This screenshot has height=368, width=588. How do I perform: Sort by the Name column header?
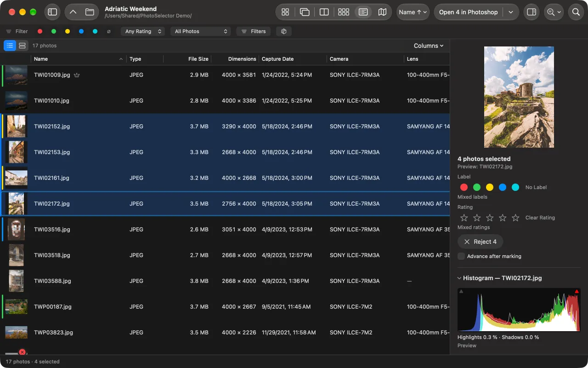(x=79, y=59)
